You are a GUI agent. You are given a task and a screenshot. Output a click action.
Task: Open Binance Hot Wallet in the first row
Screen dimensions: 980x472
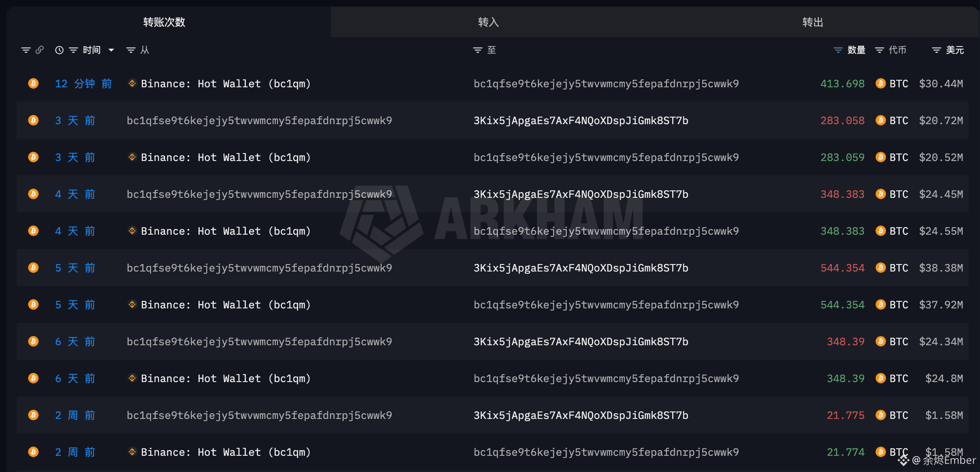point(225,84)
